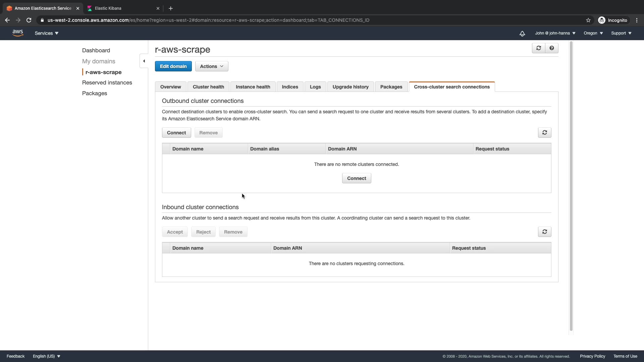Open Reserved instances in the sidebar
This screenshot has height=362, width=644.
pos(107,82)
